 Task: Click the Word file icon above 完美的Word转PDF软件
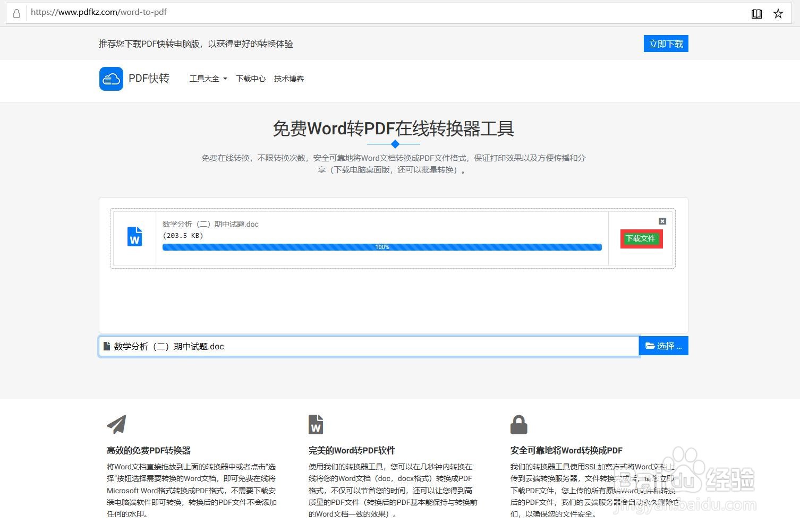[x=316, y=424]
